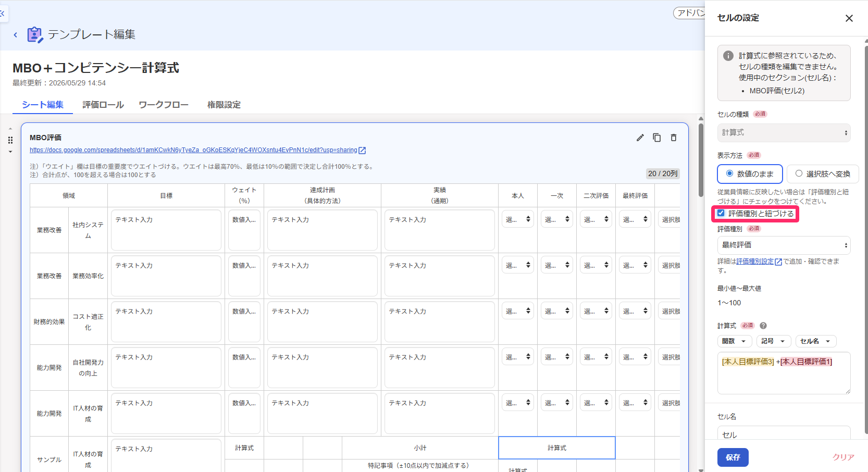Screen dimensions: 868x472
Task: Click 実績 text input in 自社開発力の向上 row
Action: pyautogui.click(x=440, y=368)
